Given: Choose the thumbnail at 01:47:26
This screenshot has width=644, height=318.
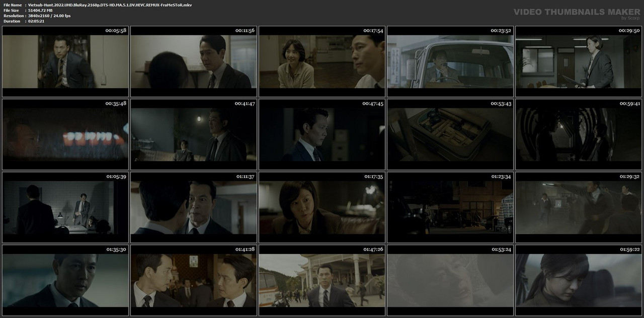Looking at the screenshot, I should (322, 280).
